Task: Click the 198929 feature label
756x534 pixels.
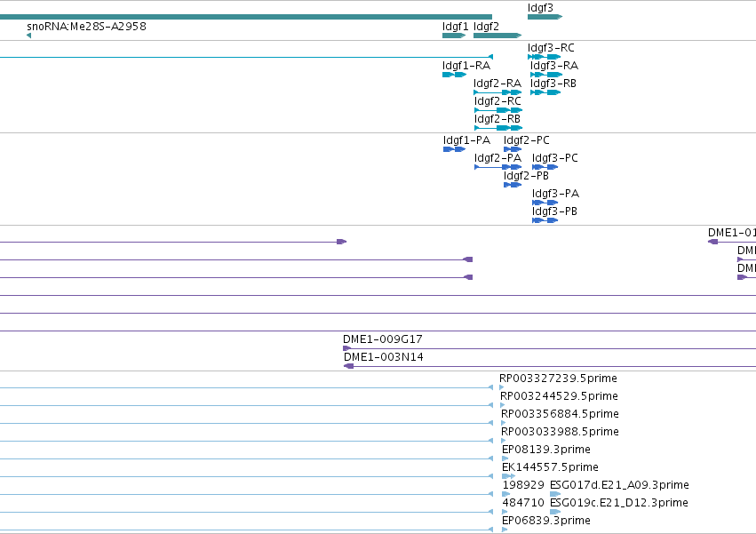Action: (x=523, y=485)
